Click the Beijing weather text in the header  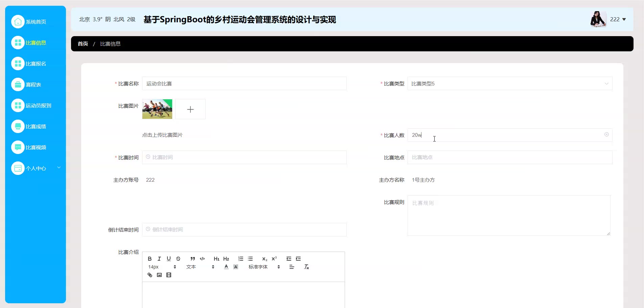click(107, 20)
